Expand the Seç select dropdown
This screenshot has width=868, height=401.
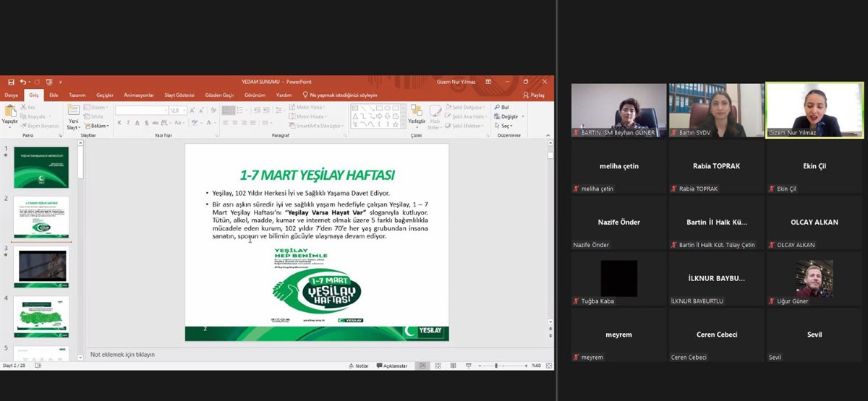tap(503, 126)
